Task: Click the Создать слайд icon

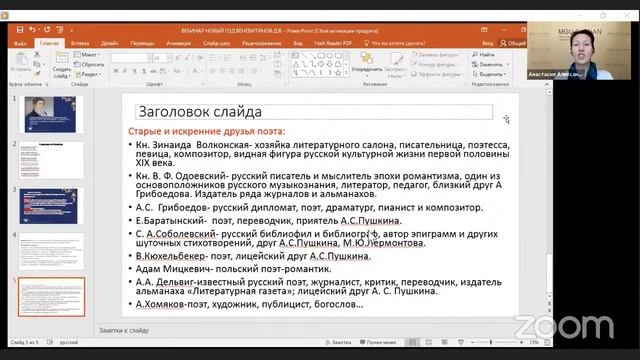Action: pos(62,58)
